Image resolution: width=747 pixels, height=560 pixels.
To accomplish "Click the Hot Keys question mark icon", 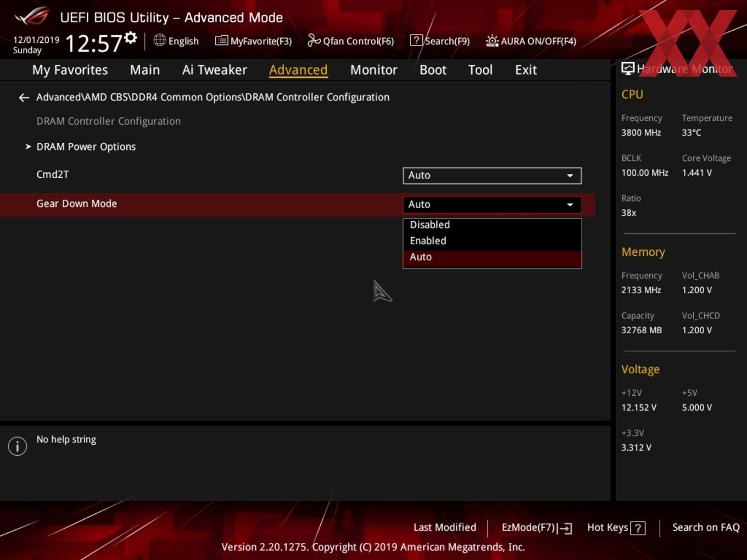I will 638,528.
